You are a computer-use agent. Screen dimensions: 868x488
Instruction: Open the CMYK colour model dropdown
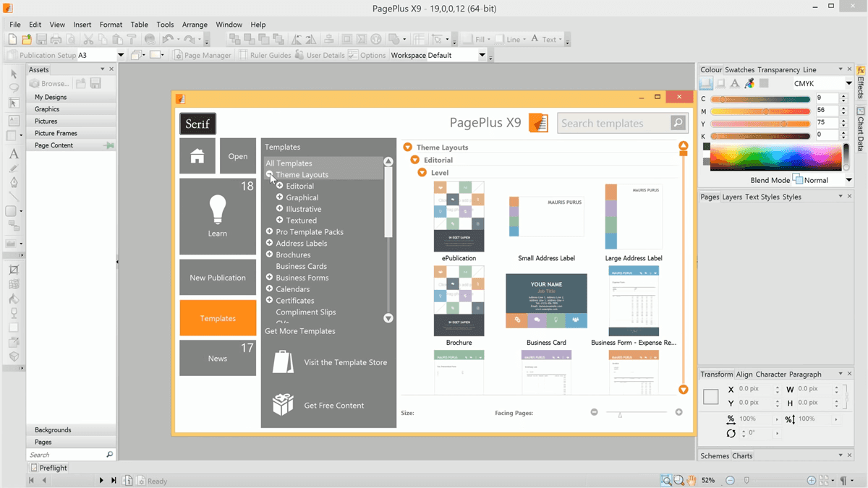(x=848, y=84)
